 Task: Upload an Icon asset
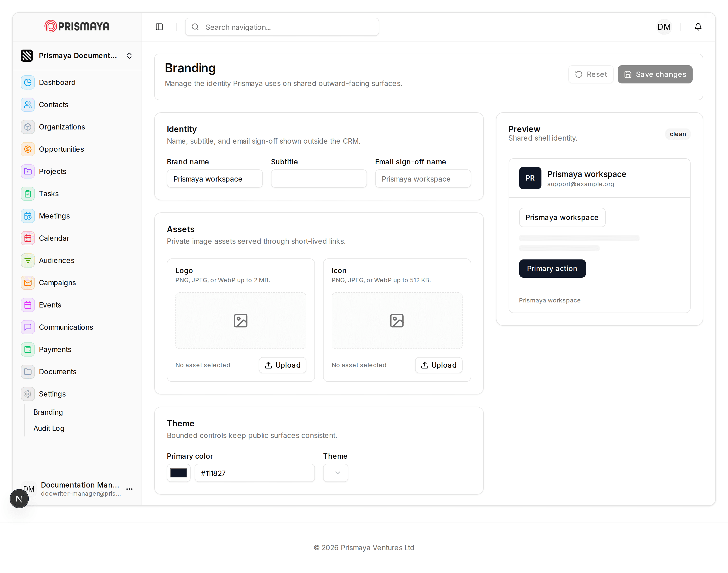[x=439, y=365]
